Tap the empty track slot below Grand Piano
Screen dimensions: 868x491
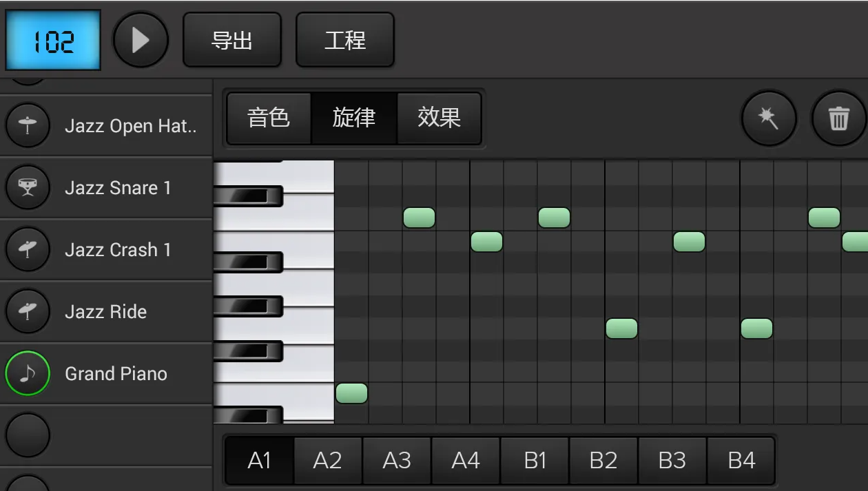point(28,435)
